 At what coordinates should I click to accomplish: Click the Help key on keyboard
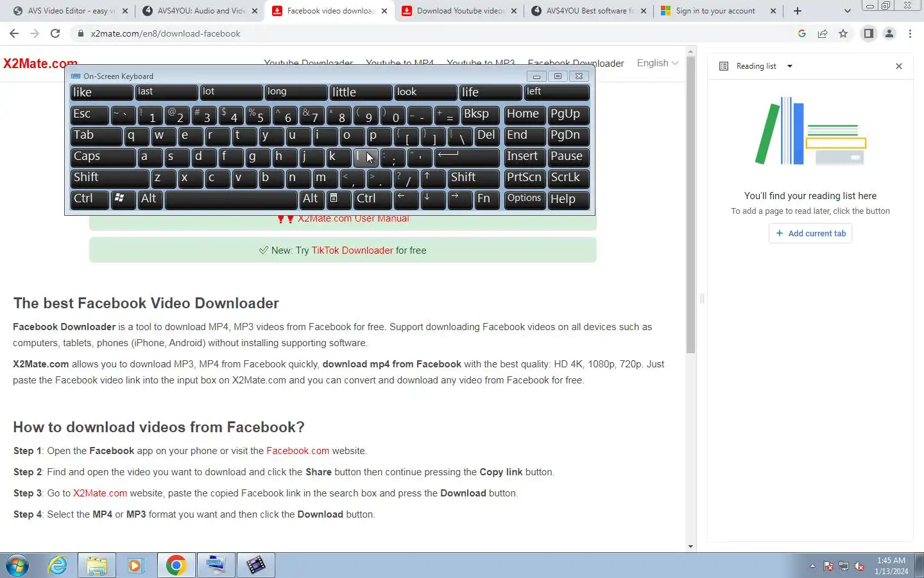point(569,200)
